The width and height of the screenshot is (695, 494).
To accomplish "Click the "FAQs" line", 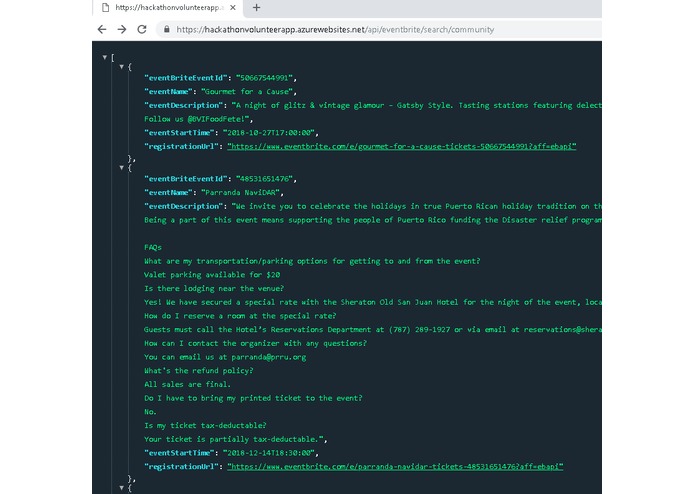I will click(153, 248).
